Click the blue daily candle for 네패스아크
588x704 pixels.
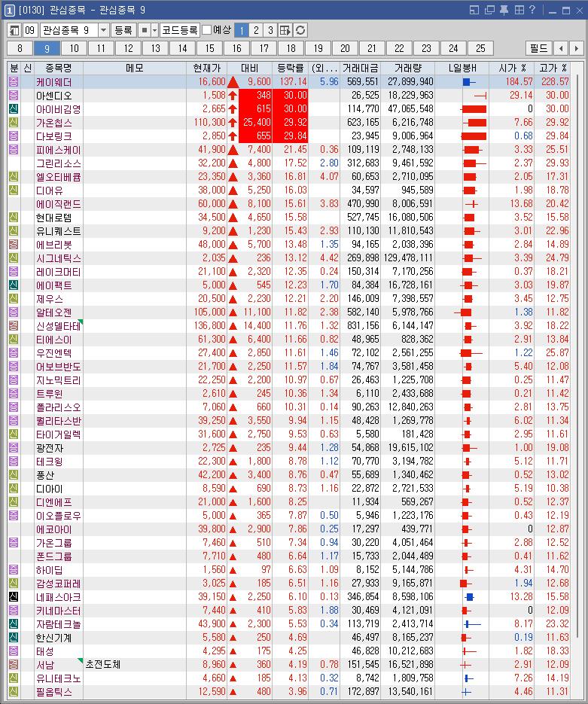click(470, 596)
